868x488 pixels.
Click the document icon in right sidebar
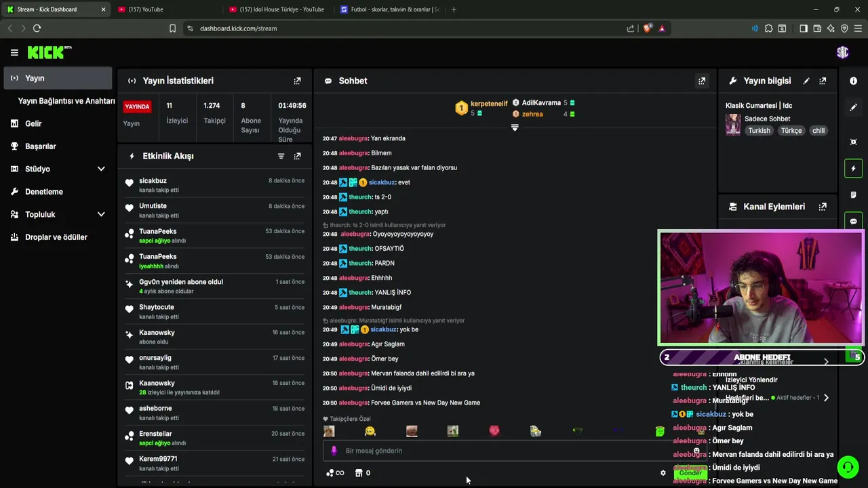click(853, 195)
